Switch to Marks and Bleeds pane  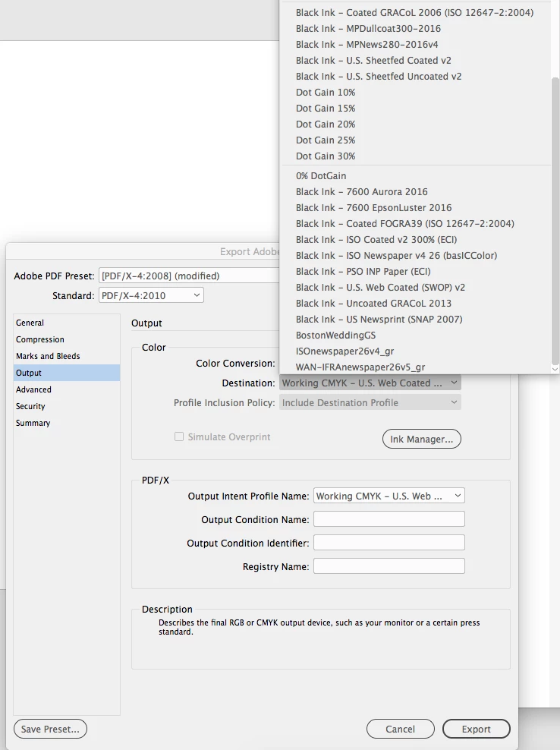point(67,356)
